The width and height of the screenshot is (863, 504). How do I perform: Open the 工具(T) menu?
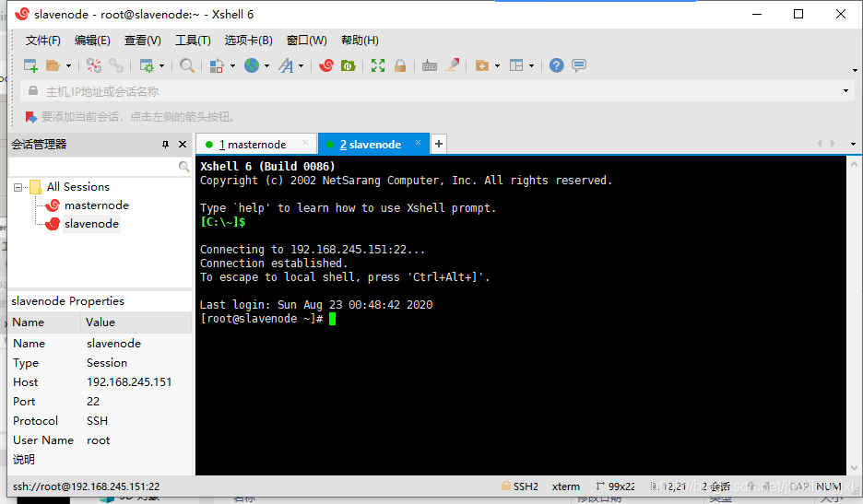193,41
